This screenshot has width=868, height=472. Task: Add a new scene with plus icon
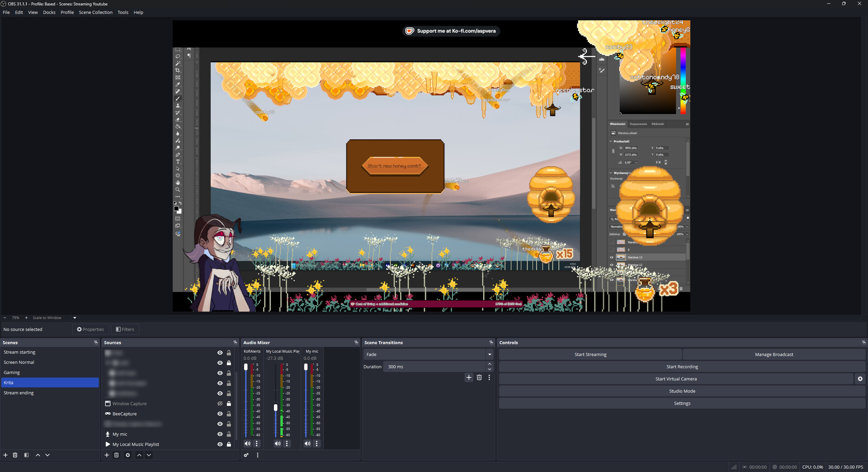(x=5, y=455)
